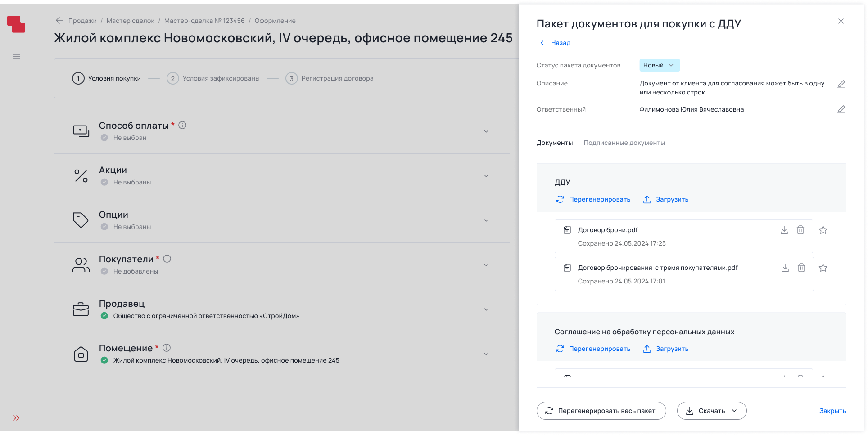Click Перегенерировать весь пакет button
Viewport: 868px width, 435px height.
pos(601,410)
